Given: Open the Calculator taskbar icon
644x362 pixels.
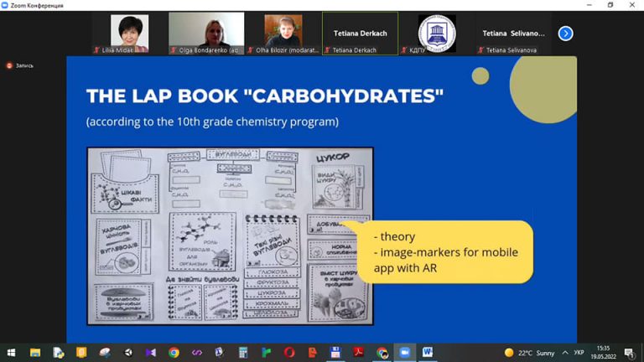Looking at the screenshot, I should 243,353.
